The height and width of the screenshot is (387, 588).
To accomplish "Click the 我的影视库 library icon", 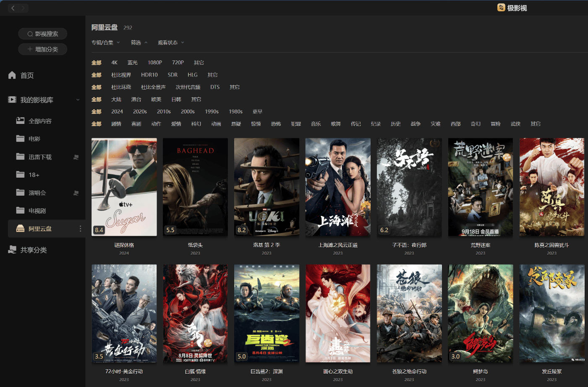I will coord(12,100).
